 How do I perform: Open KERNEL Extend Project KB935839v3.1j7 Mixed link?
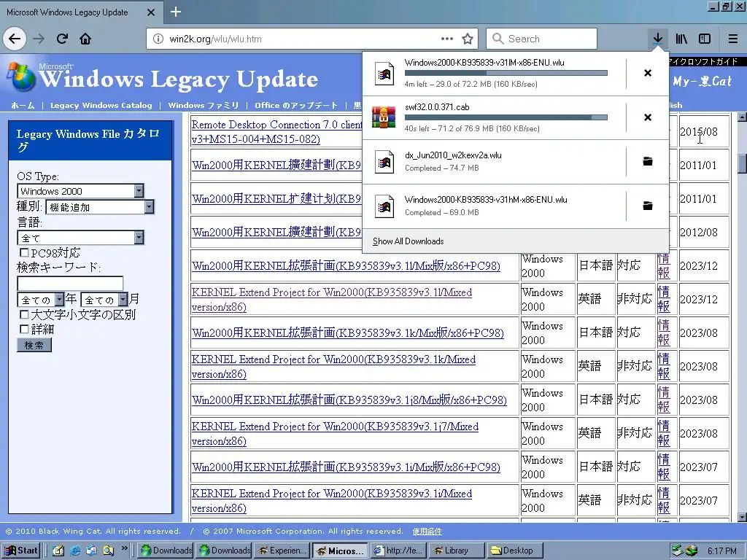[x=334, y=434]
